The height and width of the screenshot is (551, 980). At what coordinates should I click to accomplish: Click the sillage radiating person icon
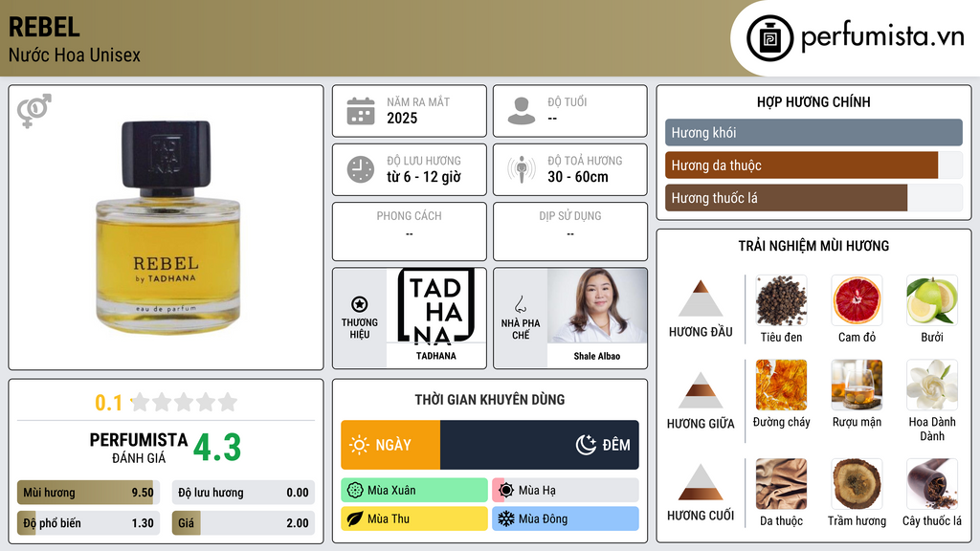[522, 169]
